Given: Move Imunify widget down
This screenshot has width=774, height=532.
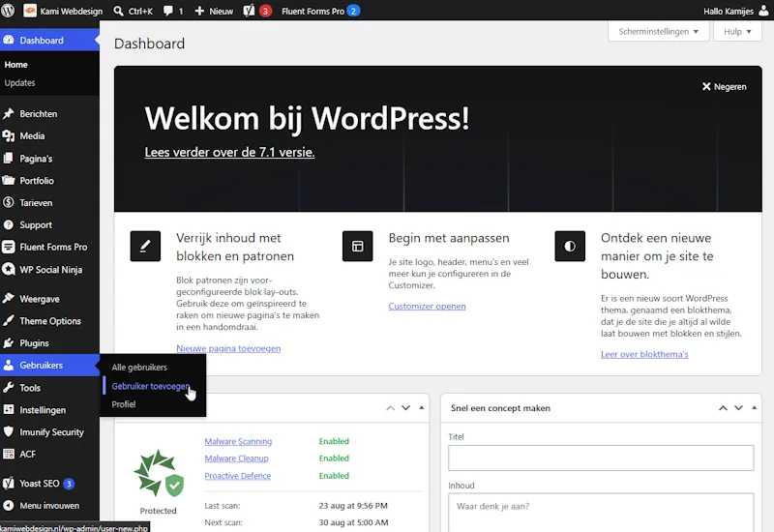Looking at the screenshot, I should pyautogui.click(x=405, y=407).
